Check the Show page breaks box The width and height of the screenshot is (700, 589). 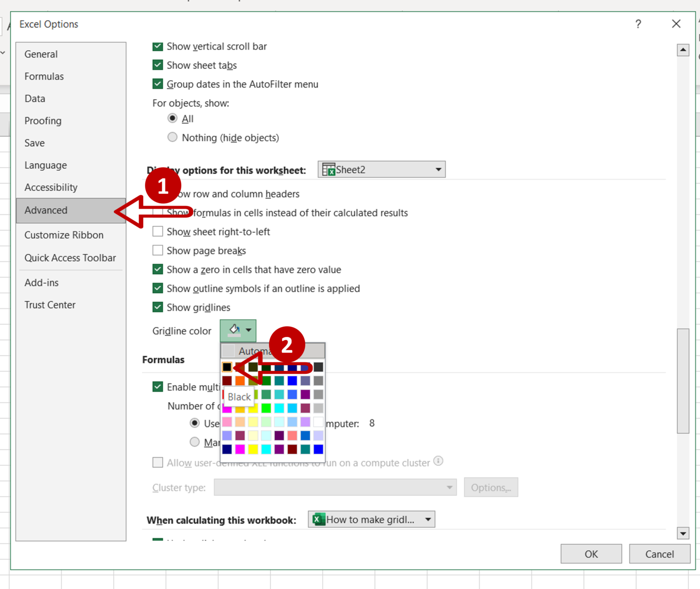158,251
